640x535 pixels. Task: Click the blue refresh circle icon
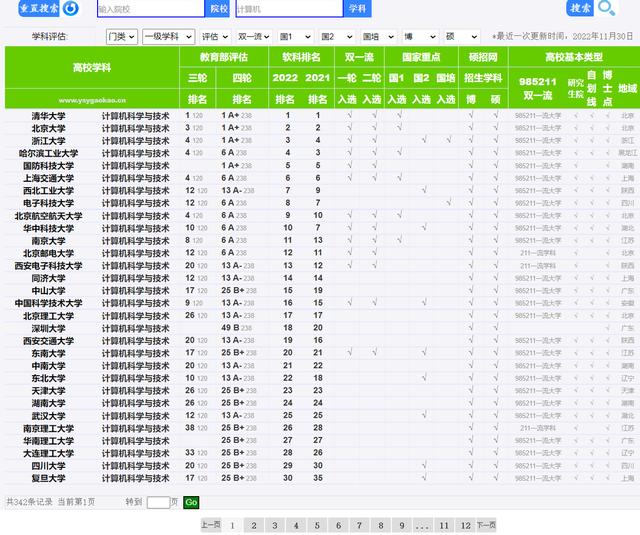[x=71, y=8]
